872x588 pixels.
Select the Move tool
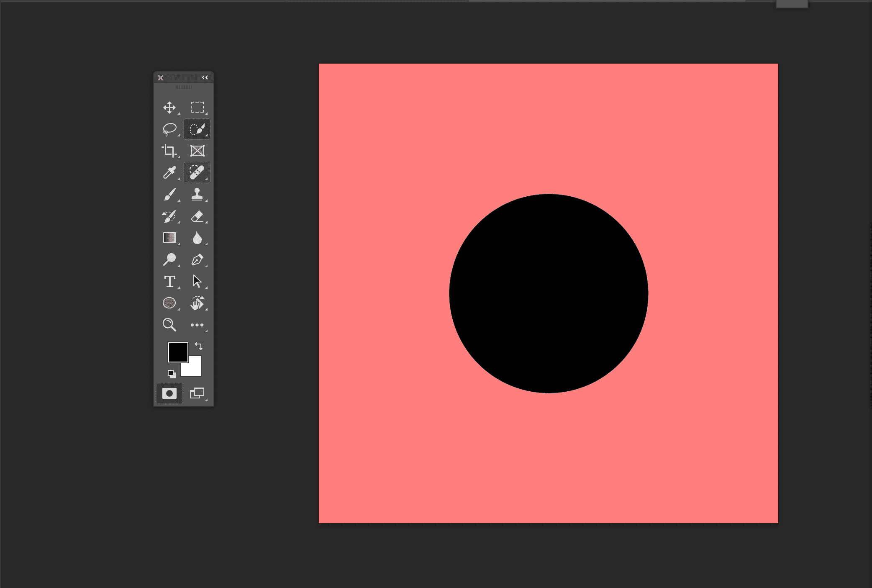(169, 108)
